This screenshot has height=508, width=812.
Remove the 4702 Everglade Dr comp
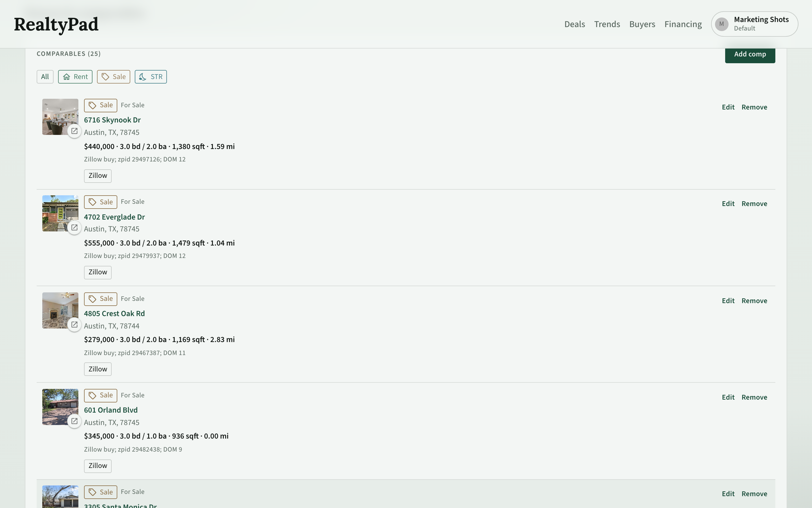tap(754, 203)
